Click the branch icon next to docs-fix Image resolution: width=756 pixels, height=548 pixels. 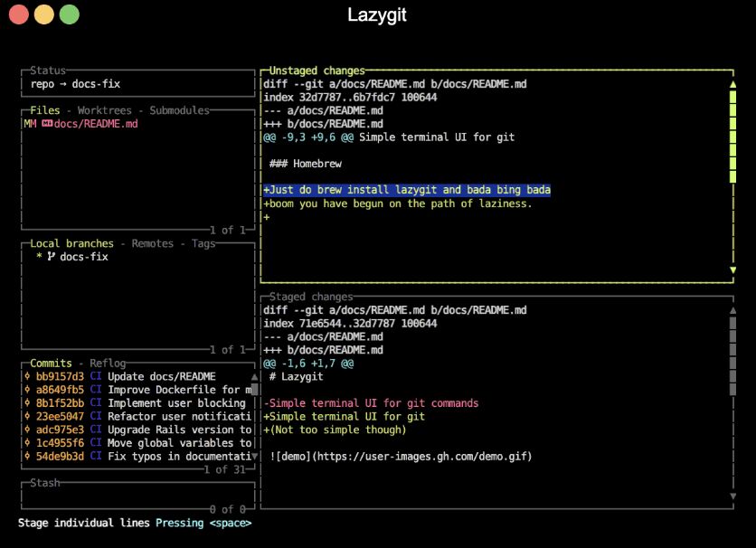click(x=51, y=257)
